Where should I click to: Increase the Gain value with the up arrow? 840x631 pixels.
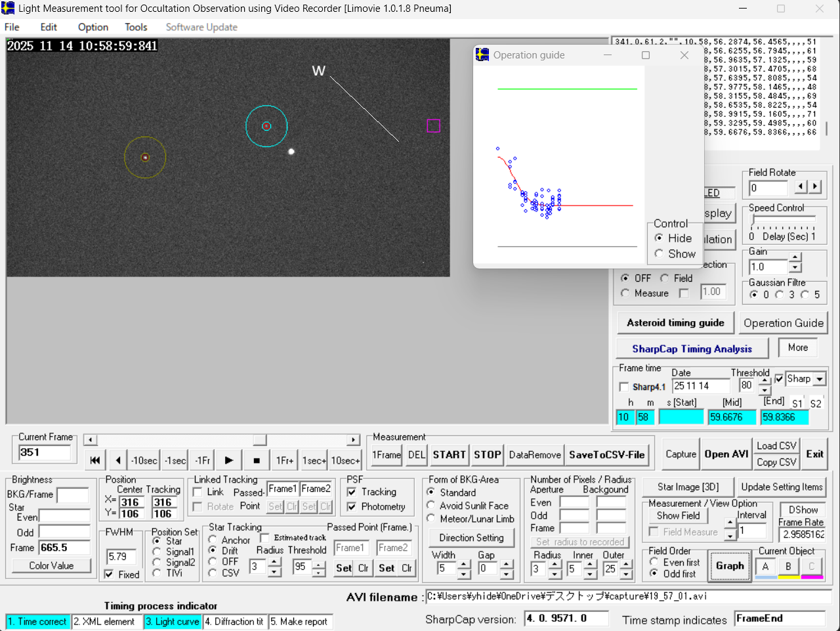pyautogui.click(x=795, y=258)
